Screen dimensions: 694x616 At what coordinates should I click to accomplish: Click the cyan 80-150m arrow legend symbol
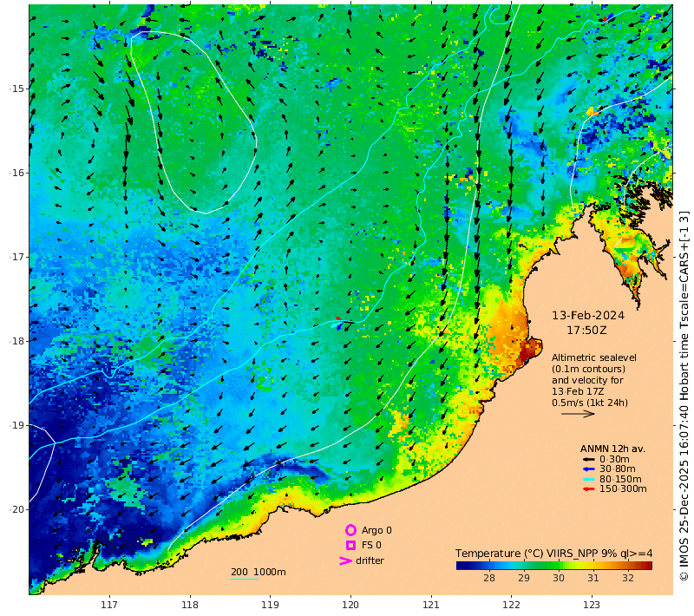(588, 479)
